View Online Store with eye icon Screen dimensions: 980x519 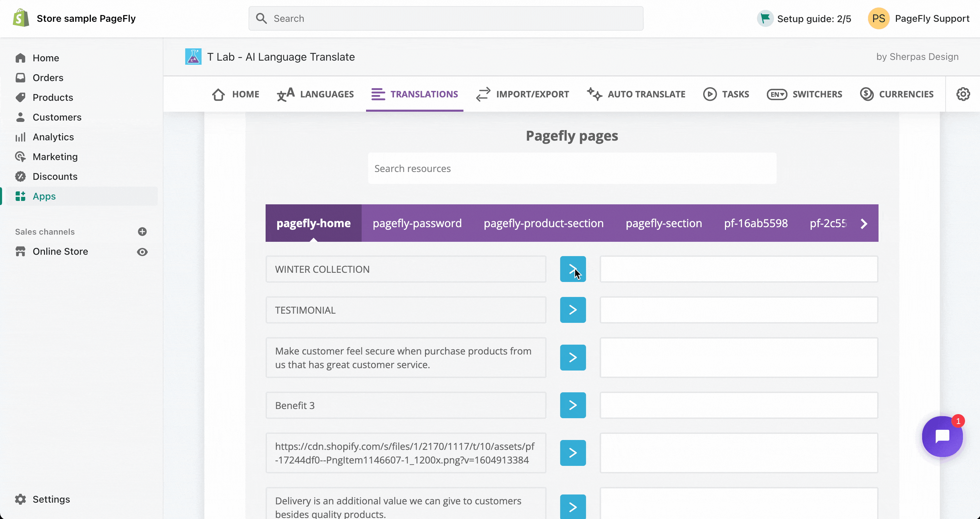[142, 252]
